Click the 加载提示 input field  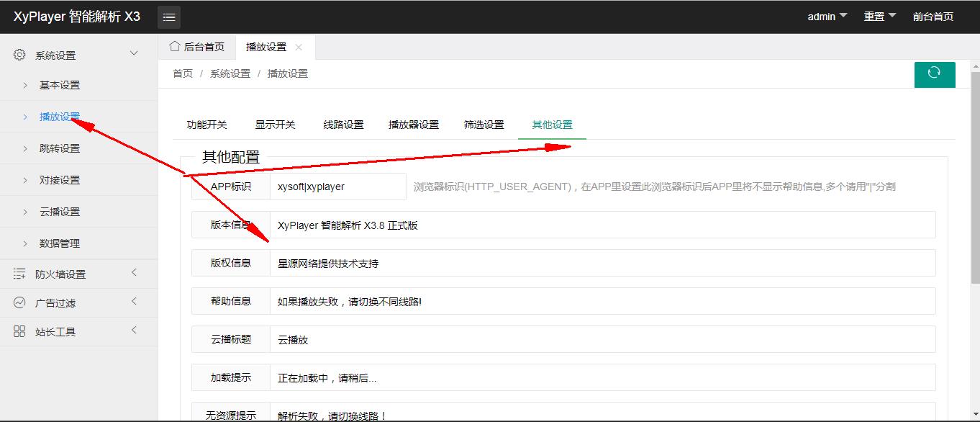pos(603,377)
